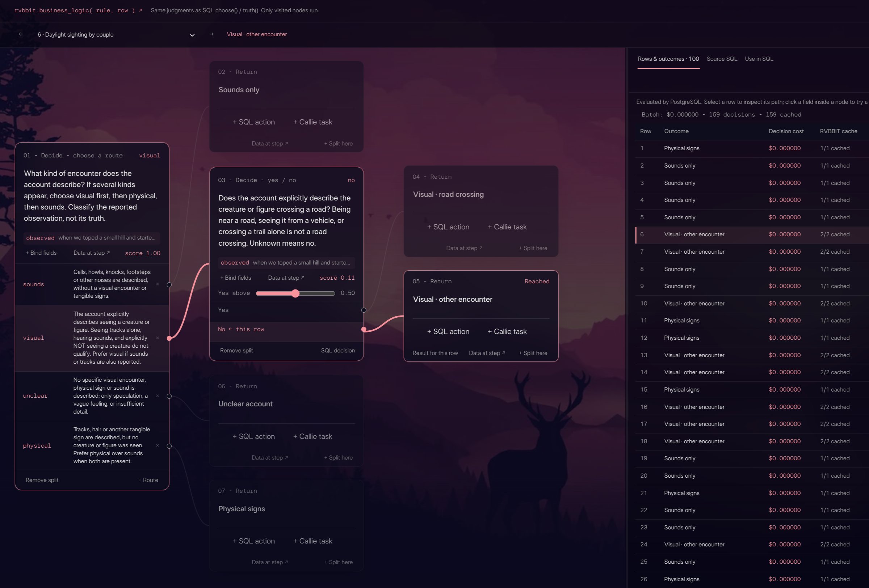This screenshot has width=869, height=588.
Task: Click the physical route output connector
Action: pos(169,446)
